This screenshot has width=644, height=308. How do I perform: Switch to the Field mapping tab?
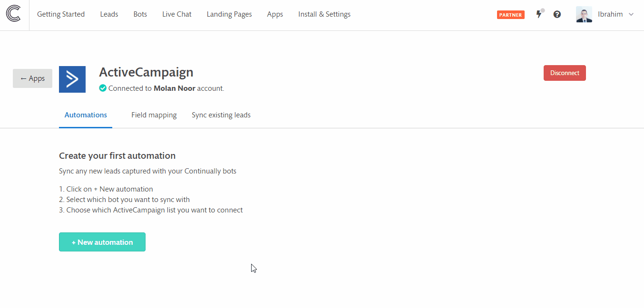154,115
